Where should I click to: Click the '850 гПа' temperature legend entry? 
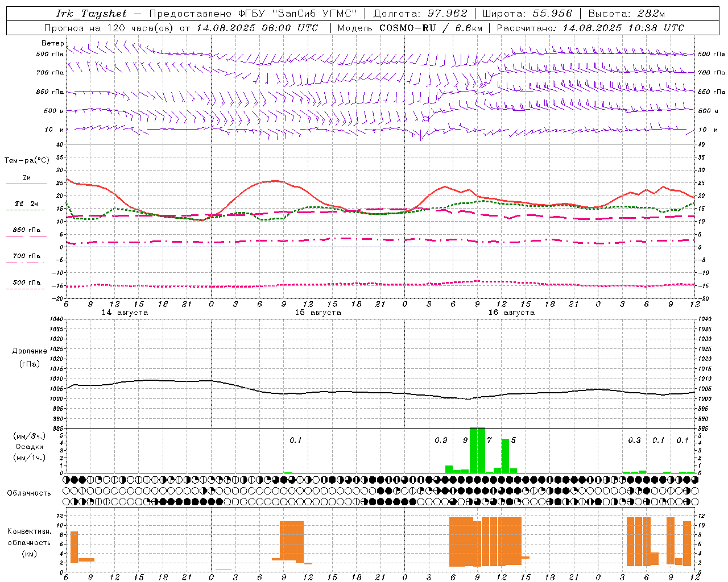point(26,230)
